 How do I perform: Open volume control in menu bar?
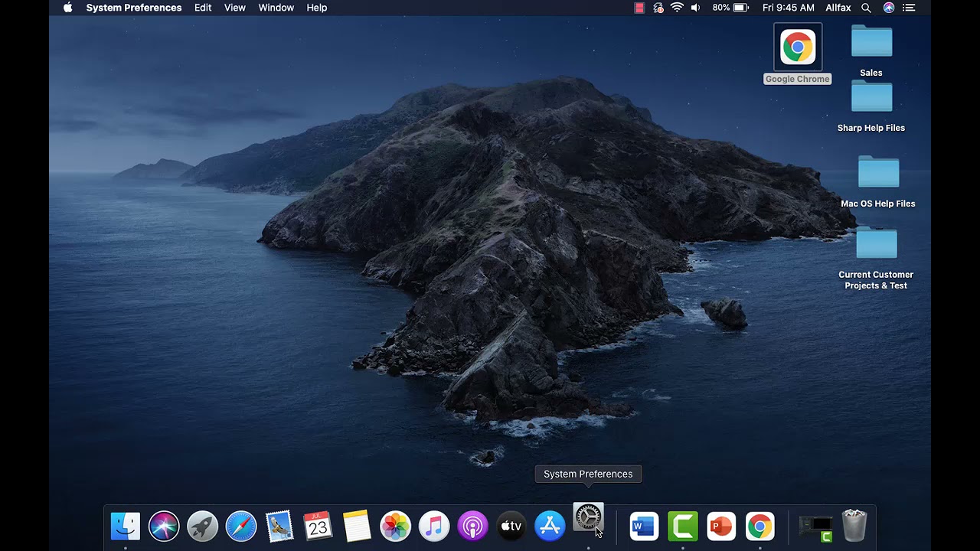[x=695, y=8]
